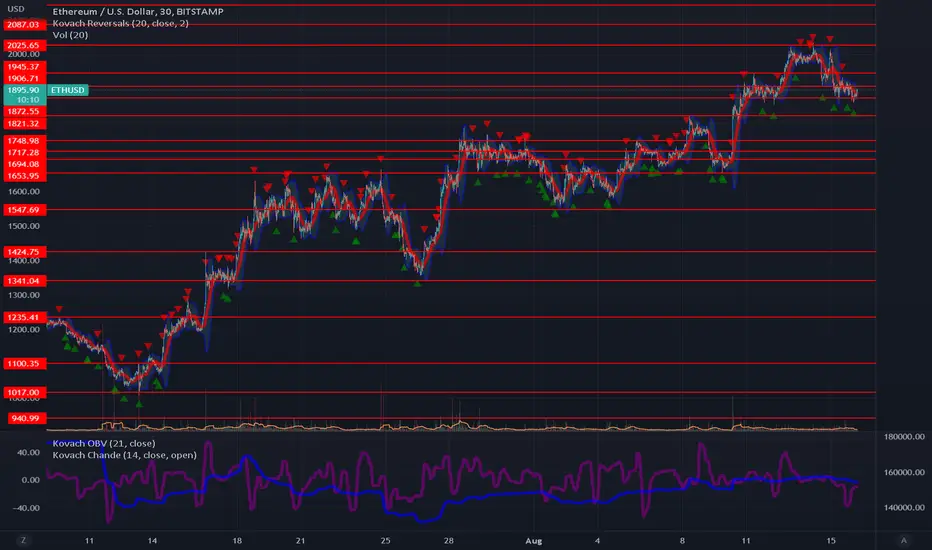Image resolution: width=932 pixels, height=550 pixels.
Task: Click the 15 date label on time axis
Action: tap(831, 540)
